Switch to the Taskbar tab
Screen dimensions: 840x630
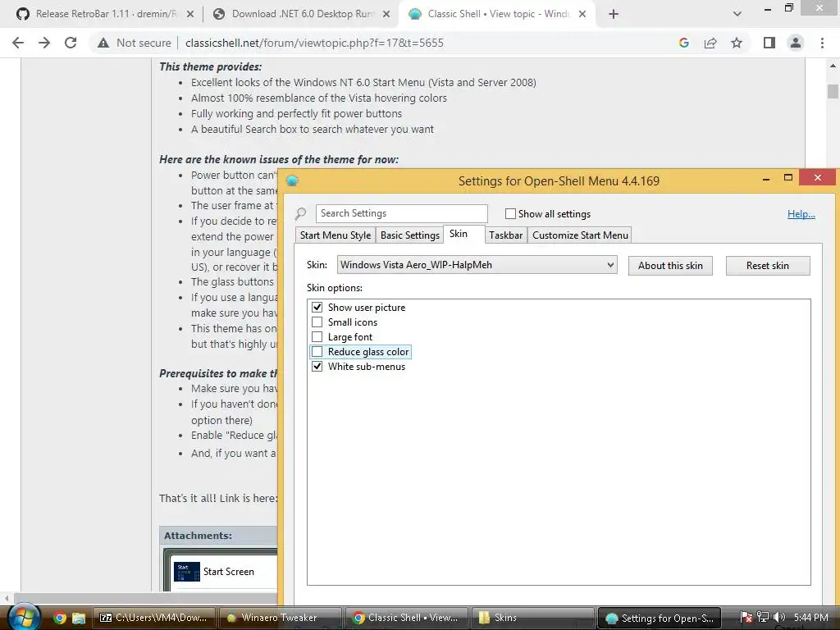tap(505, 235)
